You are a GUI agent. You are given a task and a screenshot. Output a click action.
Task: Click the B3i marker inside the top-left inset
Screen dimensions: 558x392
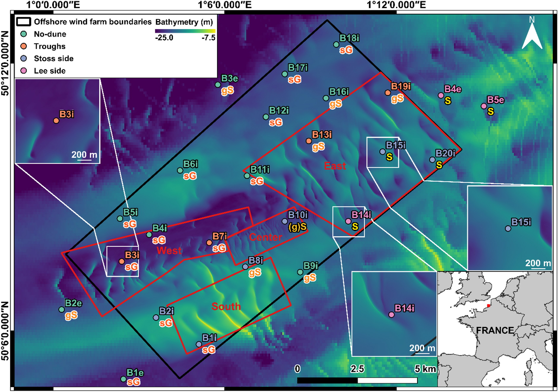coord(56,121)
